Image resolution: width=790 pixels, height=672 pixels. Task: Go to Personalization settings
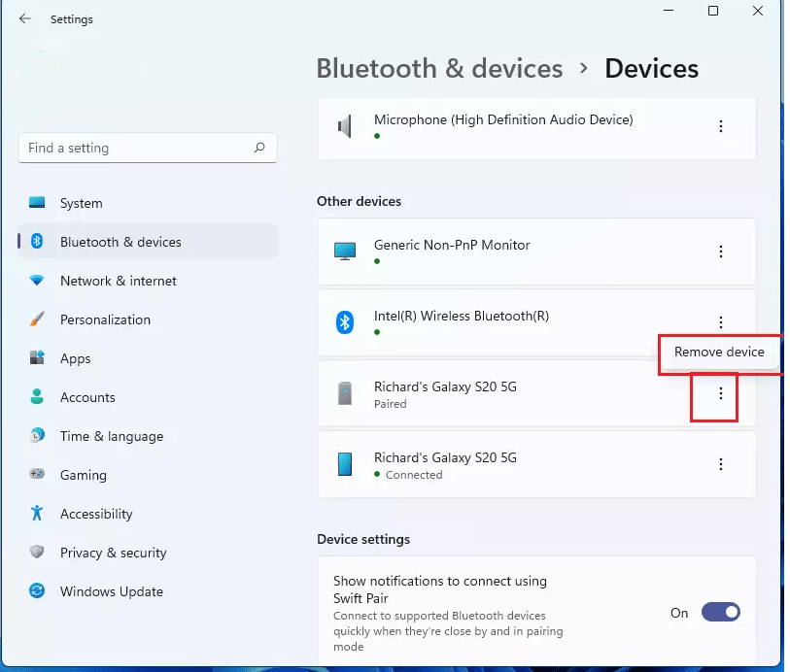coord(148,319)
